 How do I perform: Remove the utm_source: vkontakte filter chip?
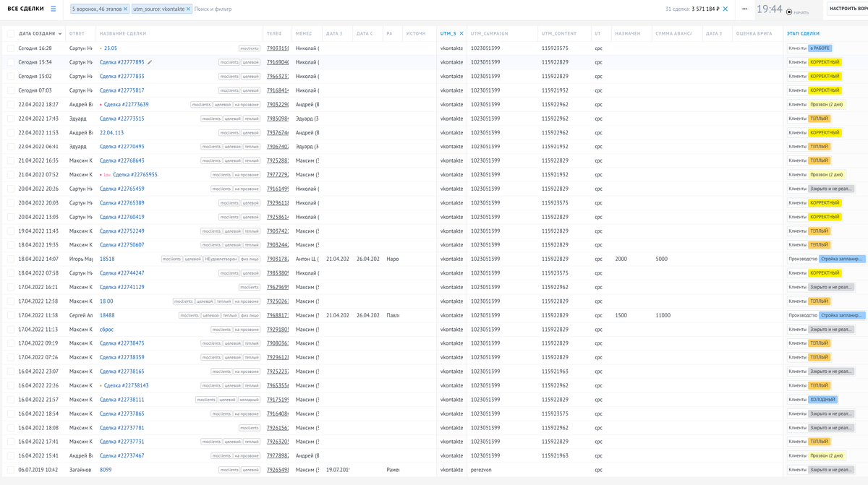[x=189, y=9]
